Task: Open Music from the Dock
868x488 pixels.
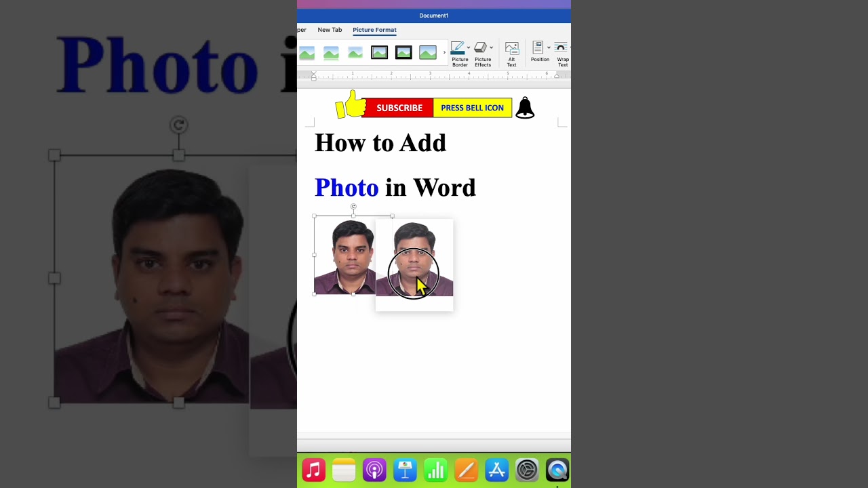Action: coord(313,470)
